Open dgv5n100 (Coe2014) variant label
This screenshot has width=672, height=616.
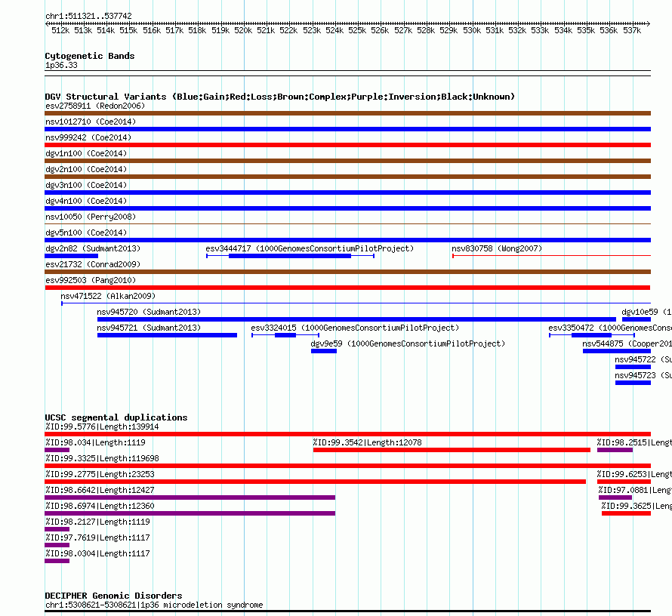pos(86,233)
